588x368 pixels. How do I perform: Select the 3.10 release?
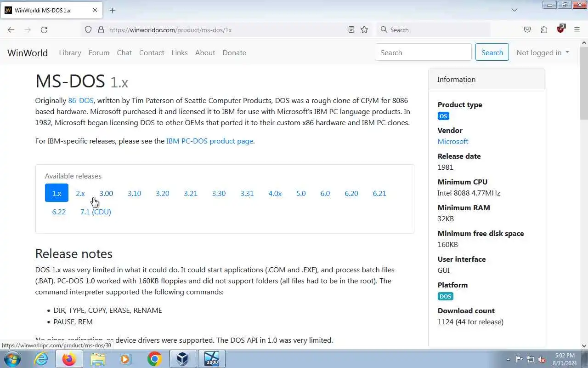[134, 193]
